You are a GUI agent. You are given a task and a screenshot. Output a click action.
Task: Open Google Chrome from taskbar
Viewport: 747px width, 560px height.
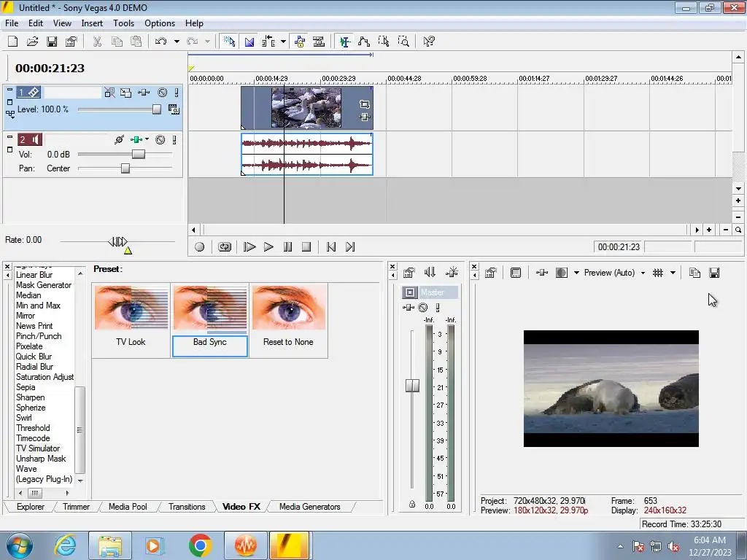point(200,545)
